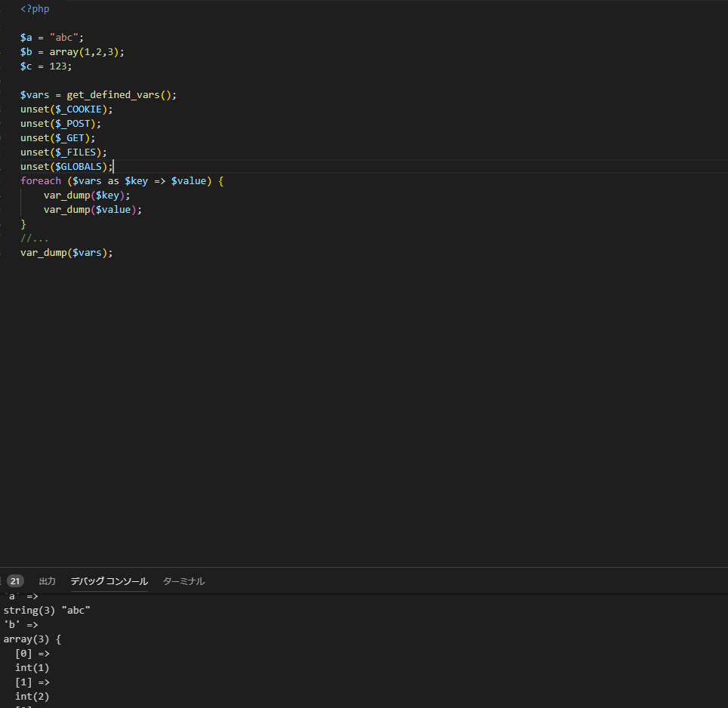Click 'b' => console output line
The width and height of the screenshot is (728, 708).
[21, 625]
